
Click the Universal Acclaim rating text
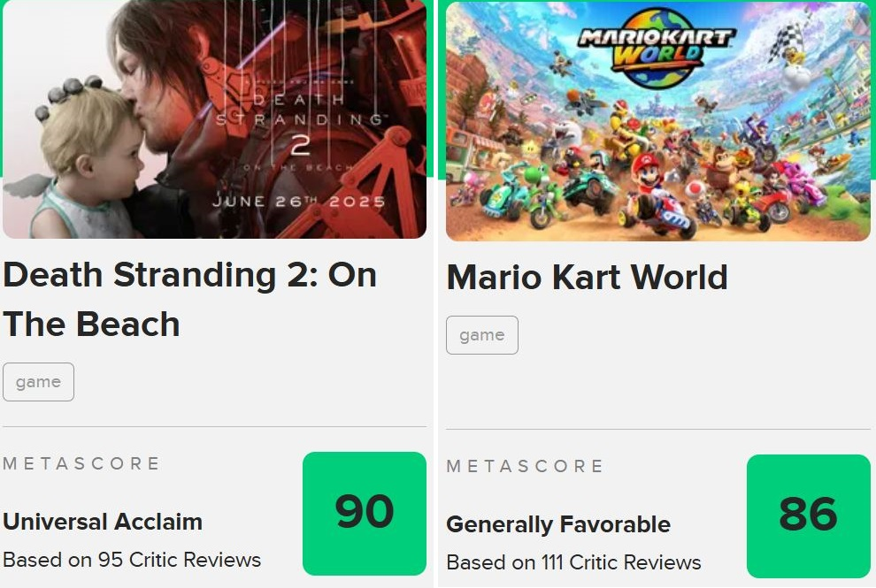[x=103, y=522]
